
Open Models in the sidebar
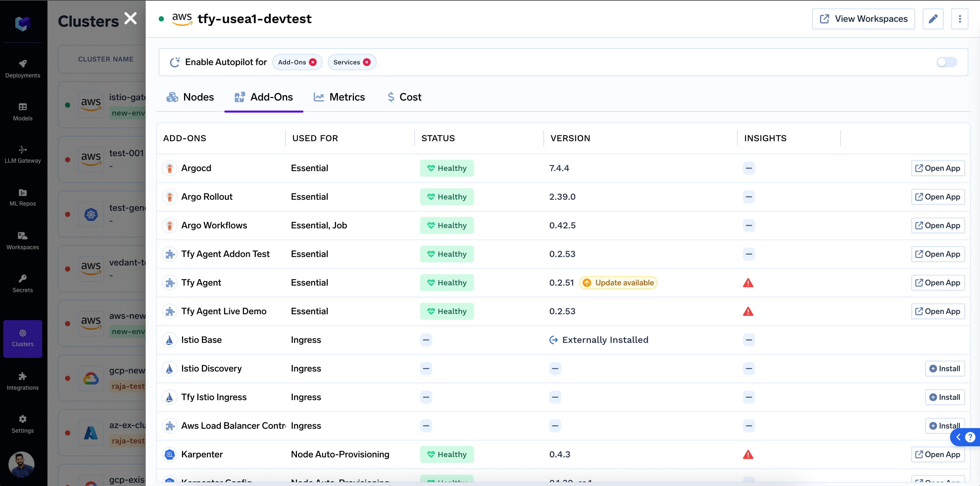tap(22, 112)
